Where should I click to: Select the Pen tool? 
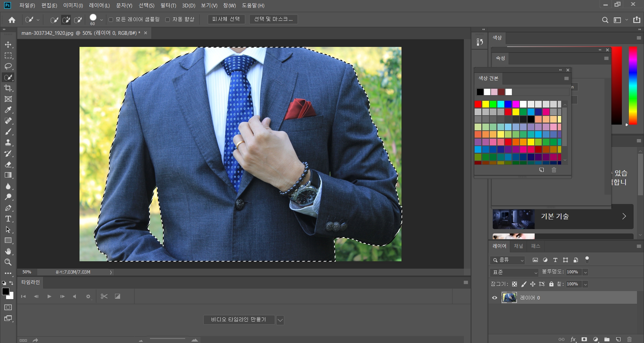click(8, 208)
